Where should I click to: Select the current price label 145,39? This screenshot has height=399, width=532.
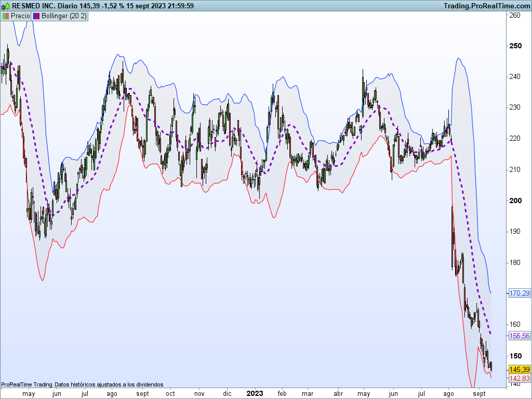[519, 369]
